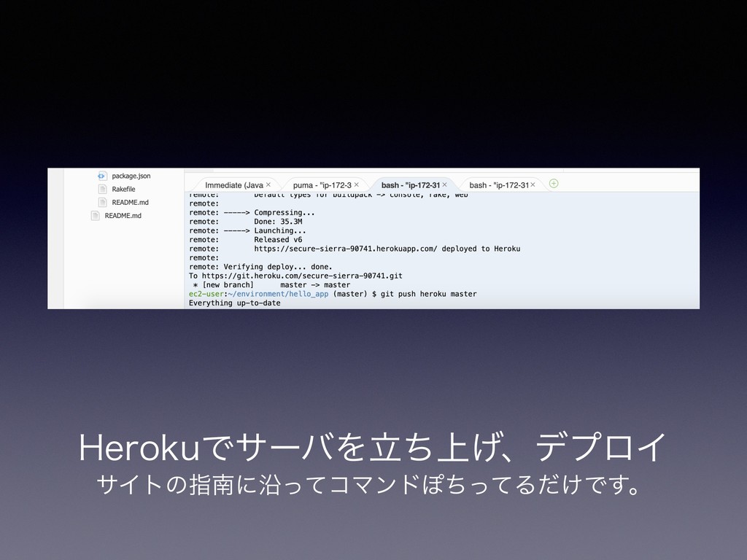This screenshot has width=747, height=560.
Task: Switch to the Immediate (Java tab
Action: tap(234, 185)
